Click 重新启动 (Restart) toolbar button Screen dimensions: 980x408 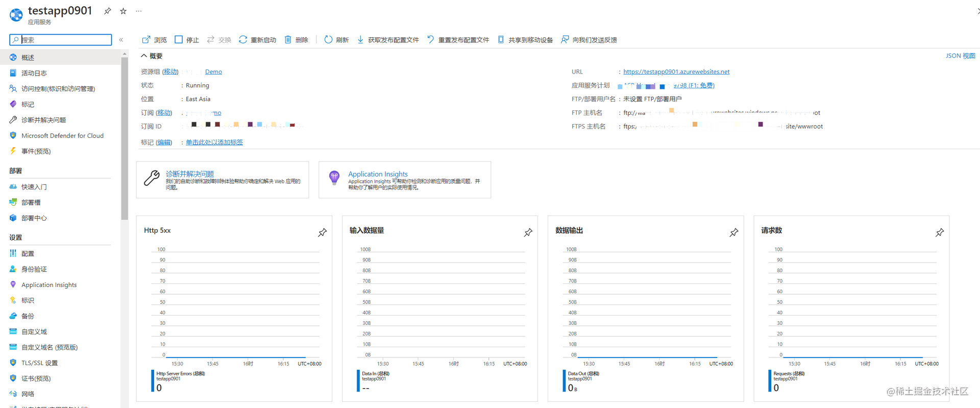pos(257,40)
